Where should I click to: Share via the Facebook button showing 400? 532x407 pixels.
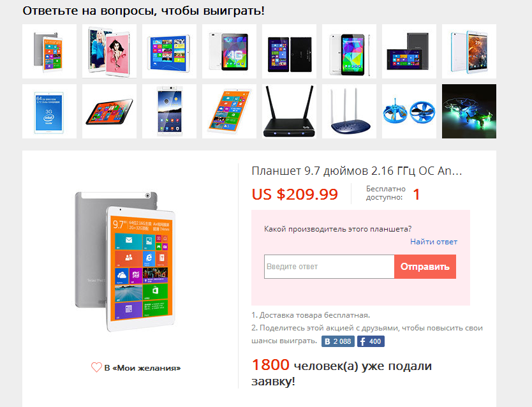[x=371, y=341]
